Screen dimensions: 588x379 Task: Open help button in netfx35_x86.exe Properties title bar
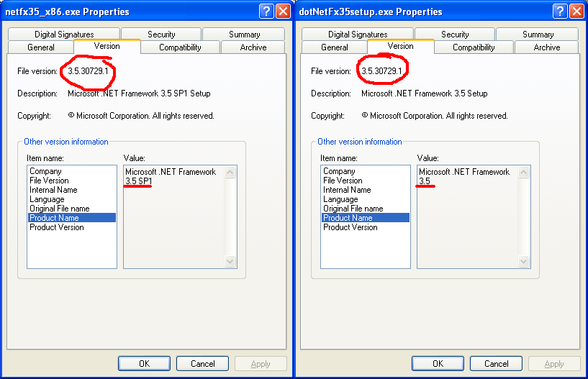[x=266, y=12]
